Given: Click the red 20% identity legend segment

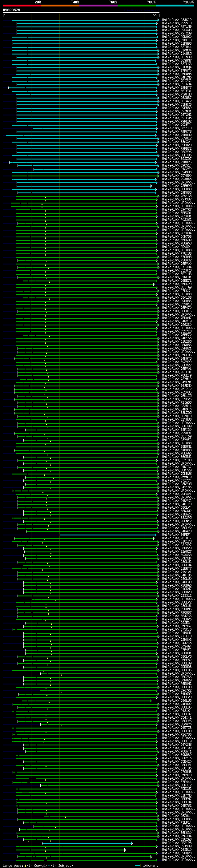Looking at the screenshot, I should pyautogui.click(x=22, y=6).
